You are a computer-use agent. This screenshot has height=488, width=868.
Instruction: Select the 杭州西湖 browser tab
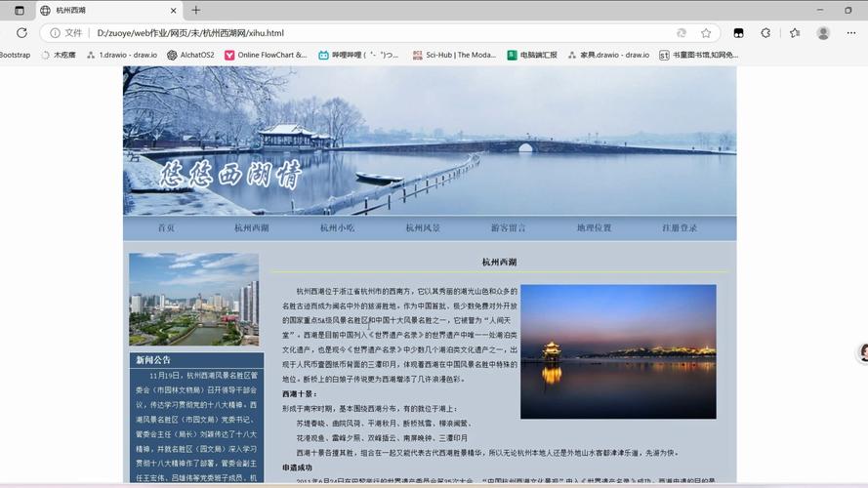[108, 10]
